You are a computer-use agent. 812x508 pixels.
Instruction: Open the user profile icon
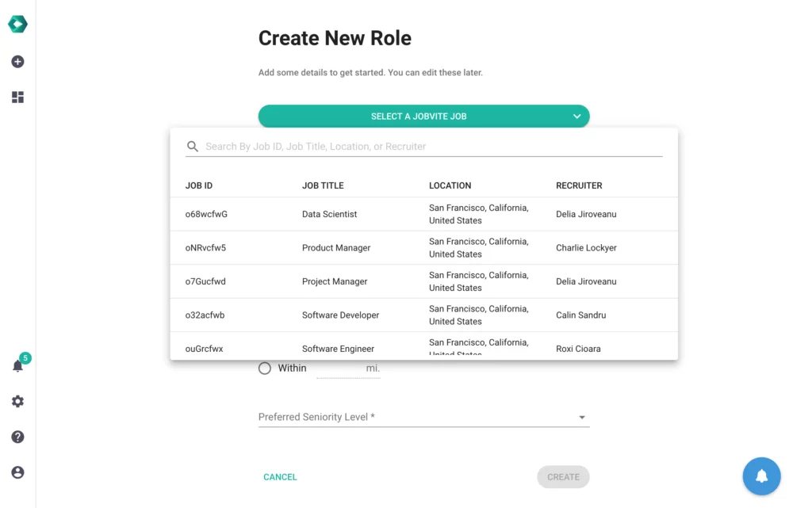(x=17, y=472)
